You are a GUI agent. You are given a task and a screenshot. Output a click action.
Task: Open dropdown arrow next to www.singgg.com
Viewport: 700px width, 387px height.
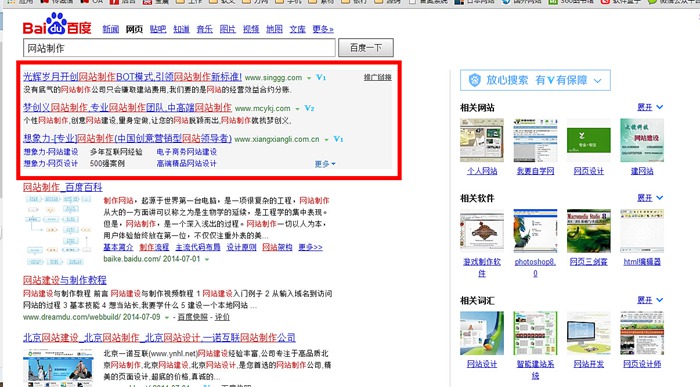(308, 78)
